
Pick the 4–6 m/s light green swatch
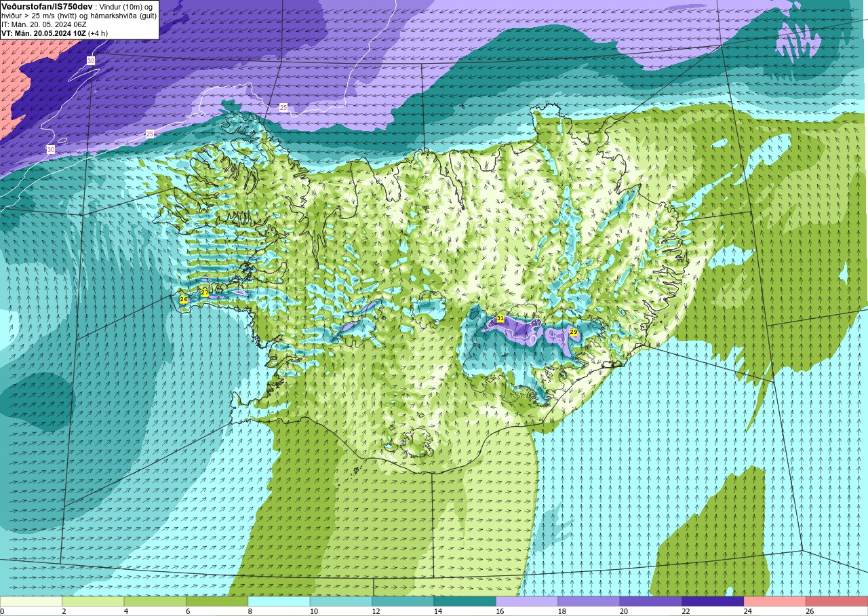coord(155,601)
